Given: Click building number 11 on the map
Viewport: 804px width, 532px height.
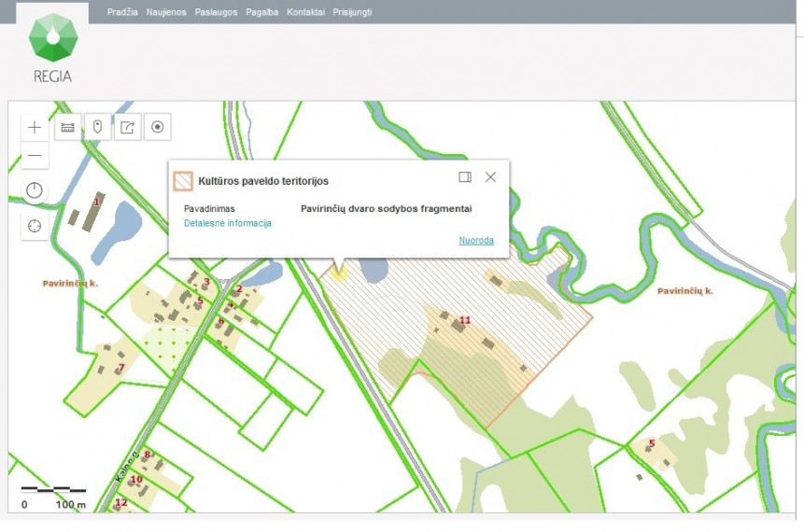Looking at the screenshot, I should point(465,320).
